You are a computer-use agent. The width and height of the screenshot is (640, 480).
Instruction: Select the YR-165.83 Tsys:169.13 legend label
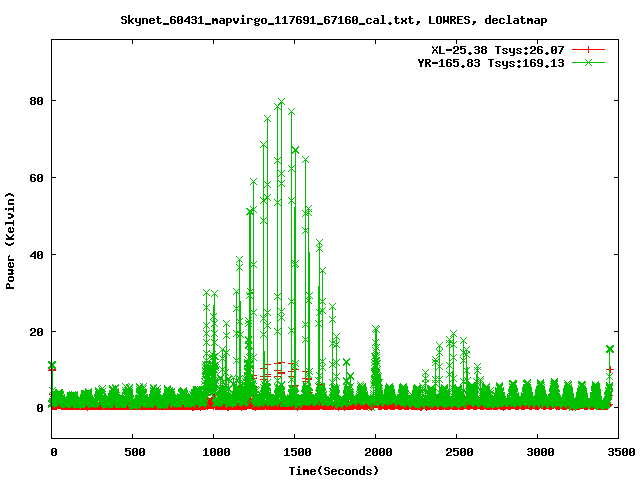click(491, 63)
